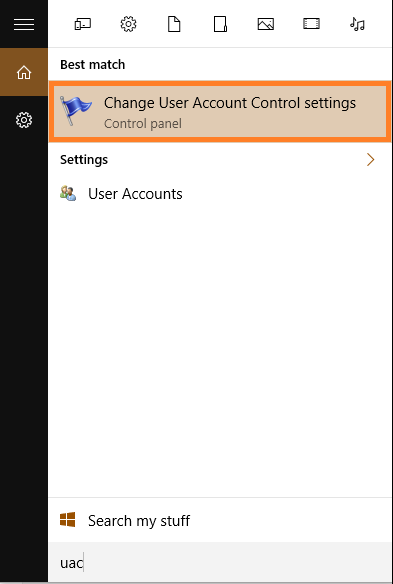The image size is (393, 584).
Task: Filter results by photos icon
Action: 266,25
